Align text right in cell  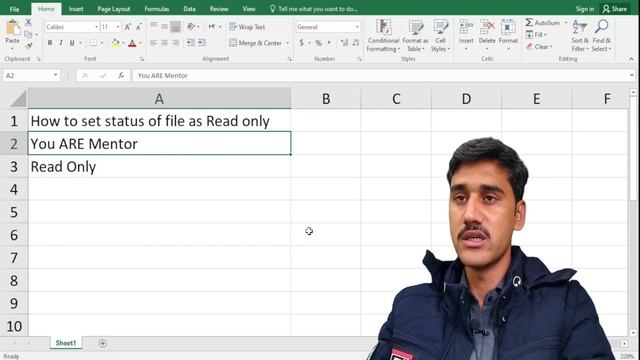[176, 42]
